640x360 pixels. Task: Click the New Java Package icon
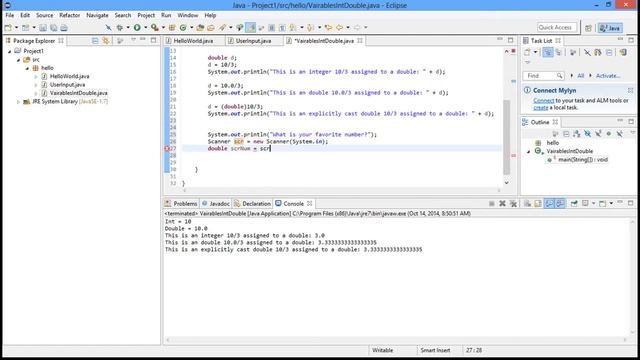[x=172, y=27]
